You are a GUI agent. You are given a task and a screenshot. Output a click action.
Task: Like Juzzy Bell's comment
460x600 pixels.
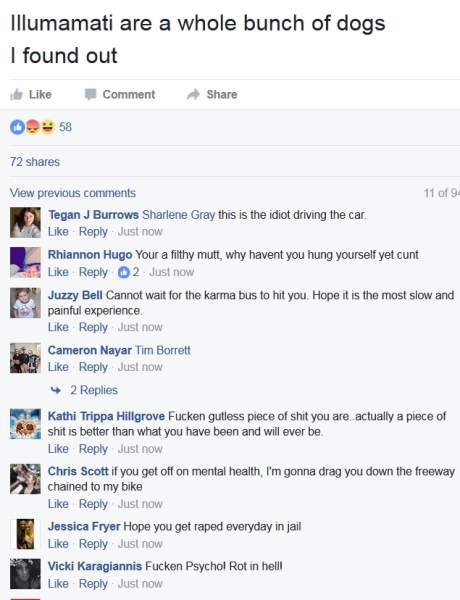click(x=58, y=327)
